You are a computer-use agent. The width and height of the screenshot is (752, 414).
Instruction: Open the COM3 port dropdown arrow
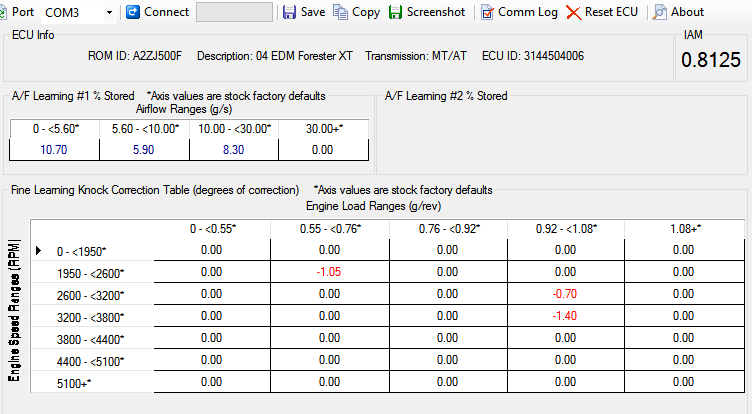[109, 12]
